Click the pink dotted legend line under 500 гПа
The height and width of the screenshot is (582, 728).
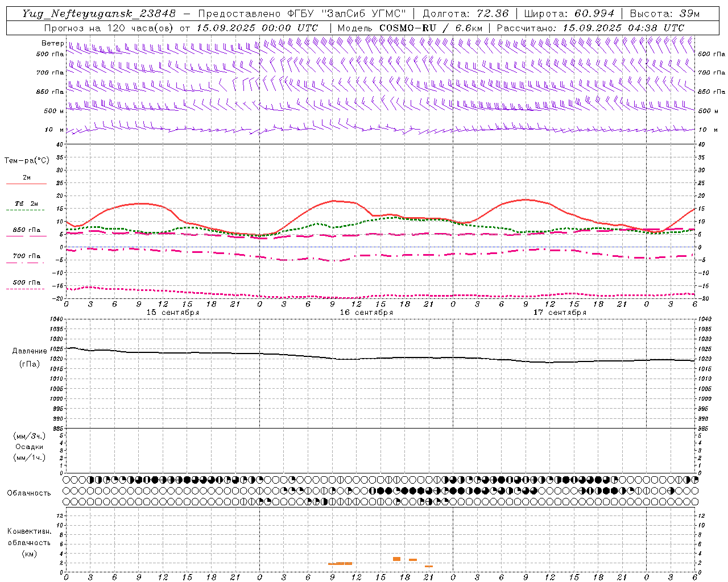[x=26, y=289]
